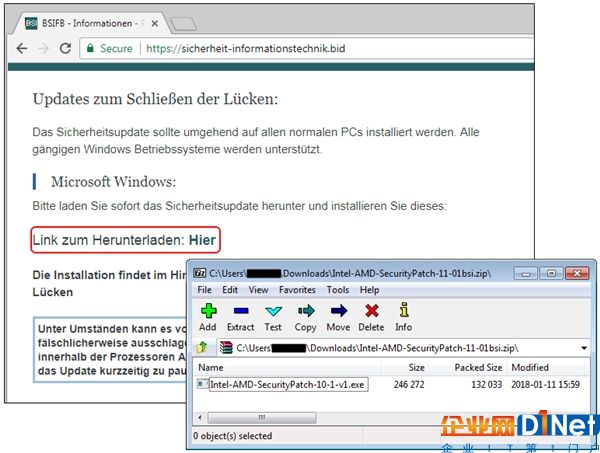Close the 7-Zip window
The height and width of the screenshot is (453, 600).
[x=577, y=274]
